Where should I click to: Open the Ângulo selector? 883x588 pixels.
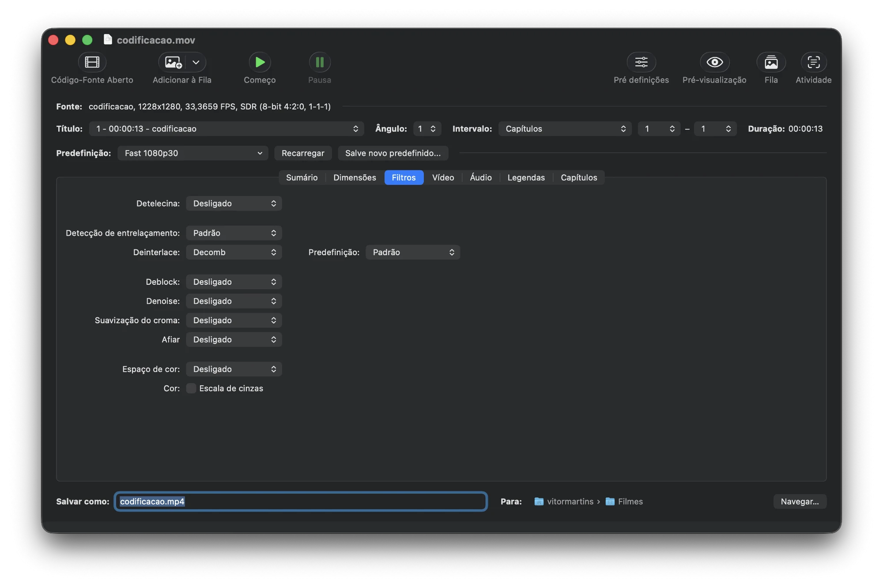click(x=427, y=129)
